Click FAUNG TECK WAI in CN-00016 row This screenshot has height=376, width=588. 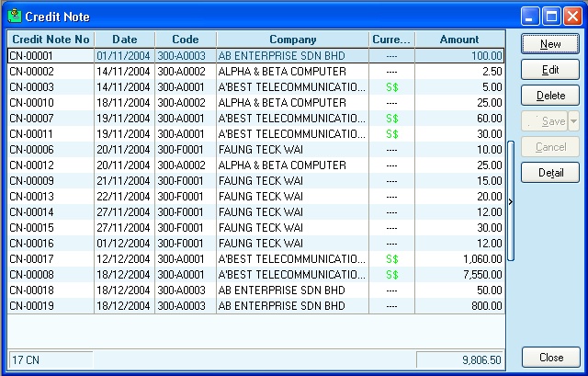261,244
